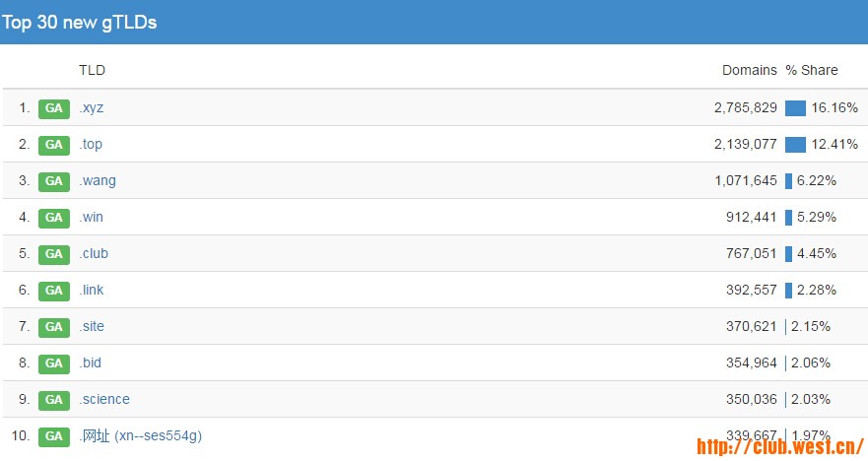Open the club.west.cn watermark URL
This screenshot has height=461, width=868.
coord(779,446)
